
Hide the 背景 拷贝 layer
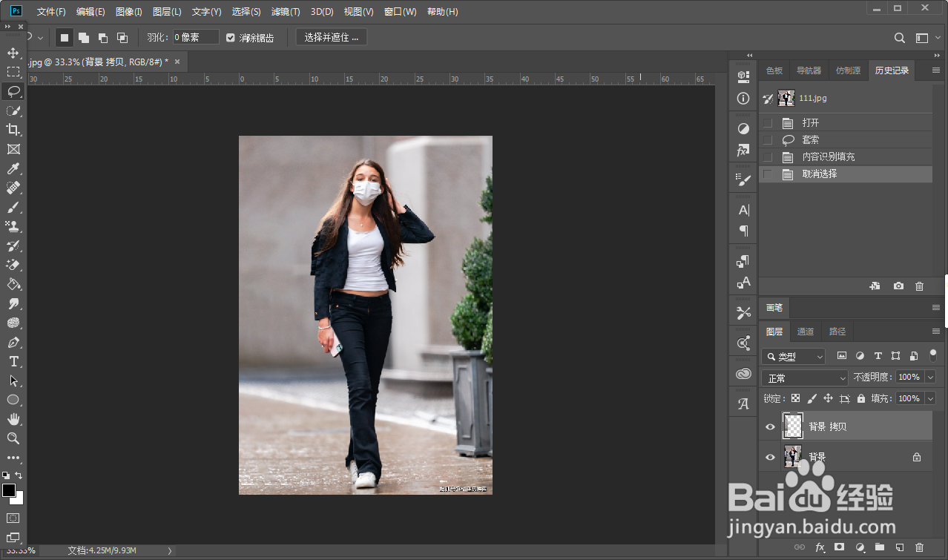(770, 426)
